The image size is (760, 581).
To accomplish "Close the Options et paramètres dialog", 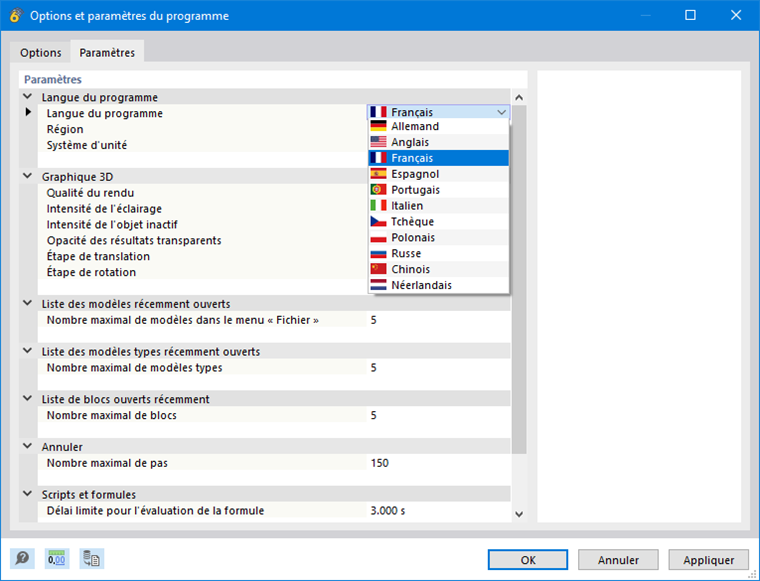I will 736,16.
